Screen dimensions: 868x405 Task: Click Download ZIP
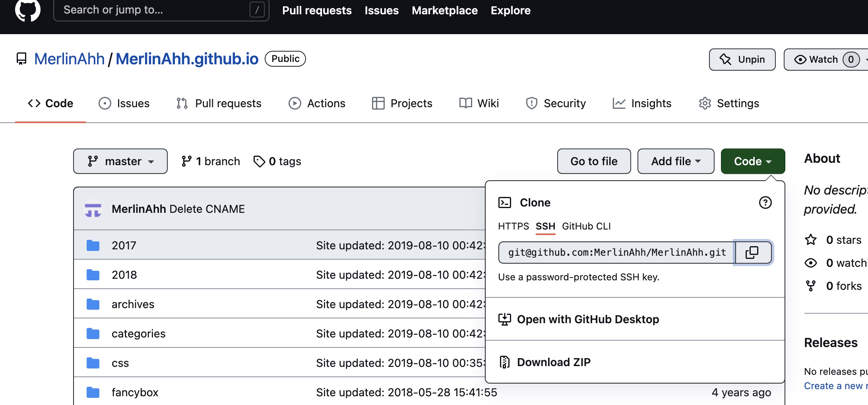coord(553,362)
